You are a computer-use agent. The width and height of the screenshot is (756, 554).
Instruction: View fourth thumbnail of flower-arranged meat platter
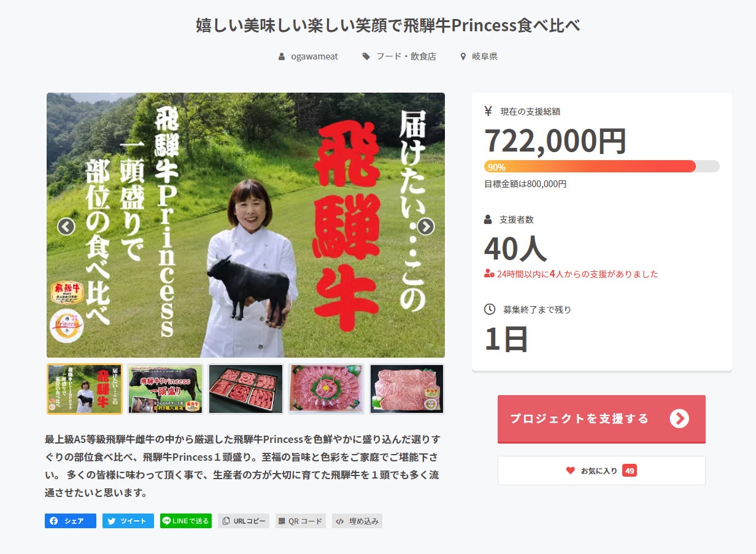(326, 389)
